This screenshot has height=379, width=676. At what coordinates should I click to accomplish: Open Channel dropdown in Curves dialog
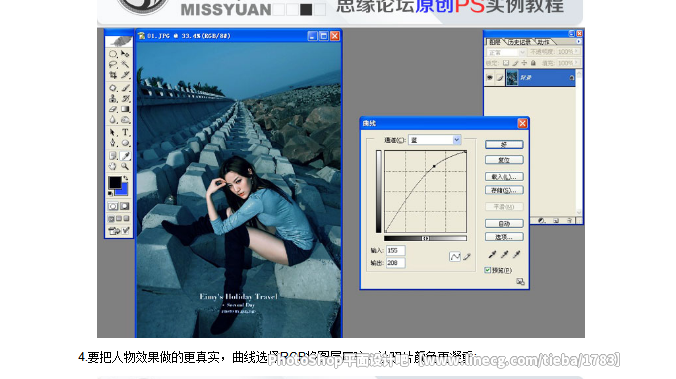click(x=435, y=140)
